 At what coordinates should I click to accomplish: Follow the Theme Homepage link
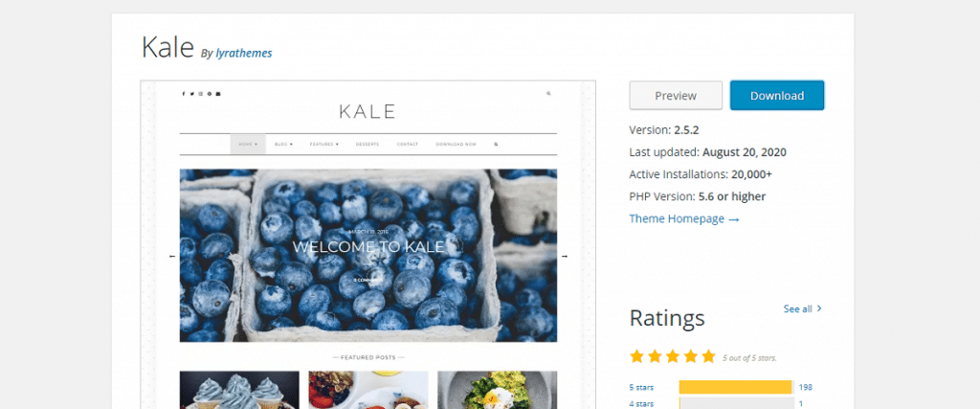pyautogui.click(x=684, y=219)
